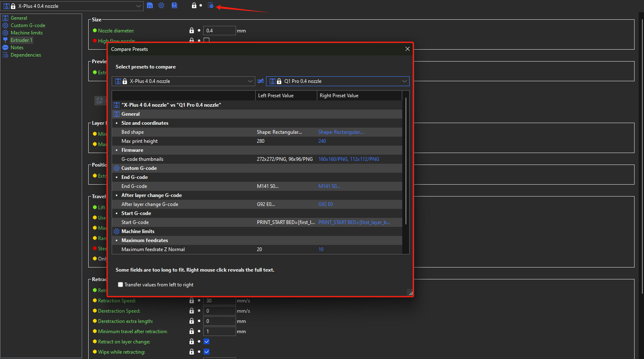Click the lock icon for Wipe while retracting

click(191, 352)
